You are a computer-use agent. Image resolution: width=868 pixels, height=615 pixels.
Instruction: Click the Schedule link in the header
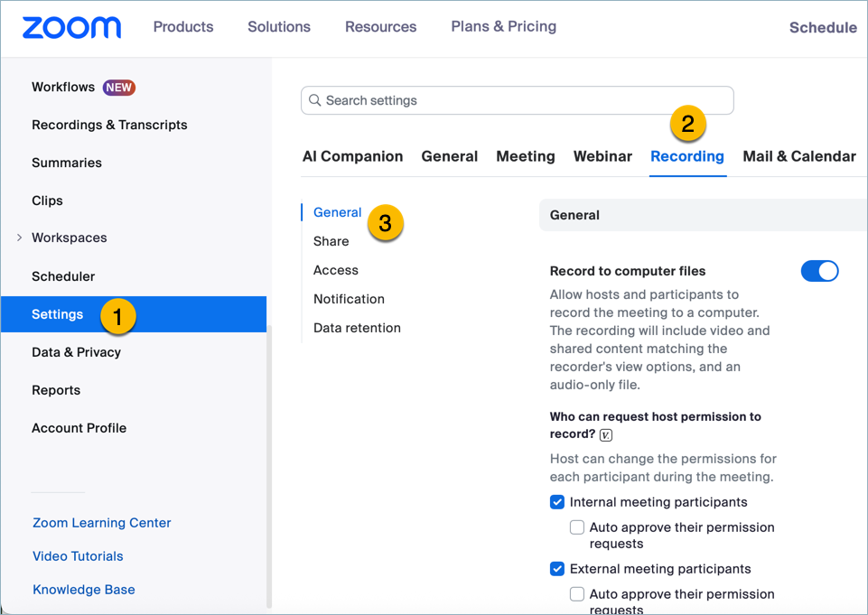coord(823,27)
